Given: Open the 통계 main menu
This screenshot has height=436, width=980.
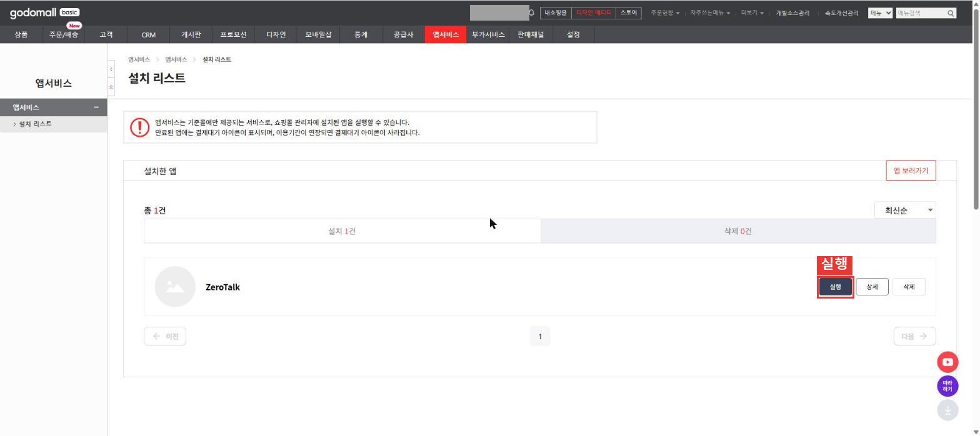Looking at the screenshot, I should point(361,35).
